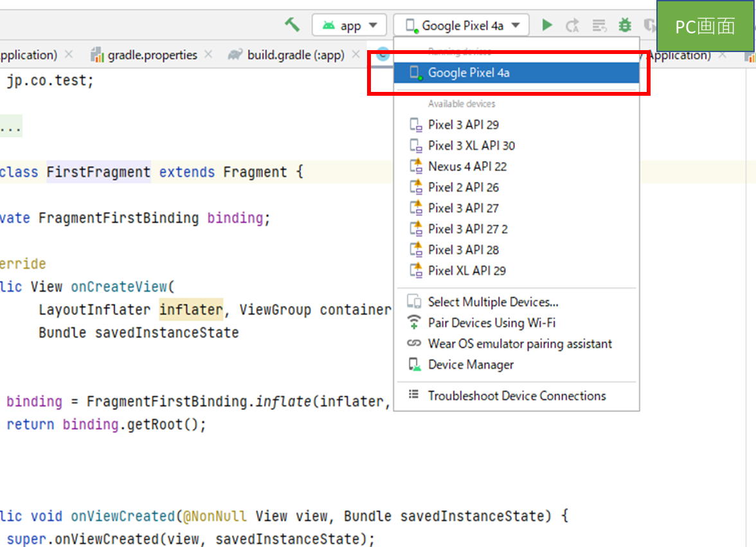Screen dimensions: 756x547
Task: Select the Pixel 3 API 27 2 device
Action: [516, 229]
